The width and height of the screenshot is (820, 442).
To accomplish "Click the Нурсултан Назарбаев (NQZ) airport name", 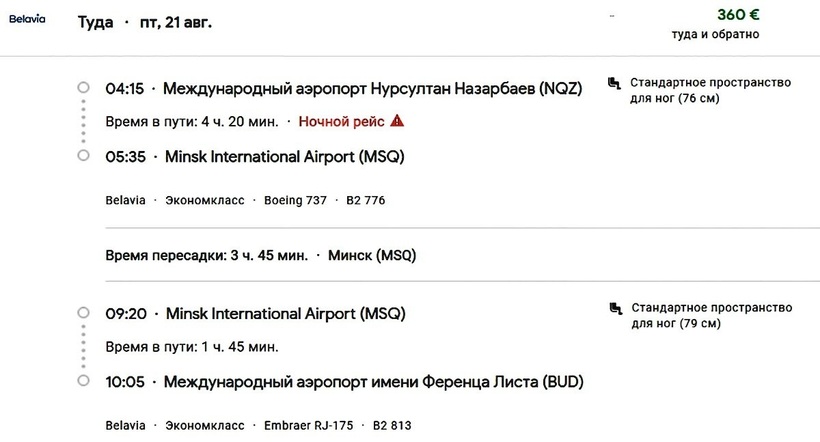I will (371, 88).
